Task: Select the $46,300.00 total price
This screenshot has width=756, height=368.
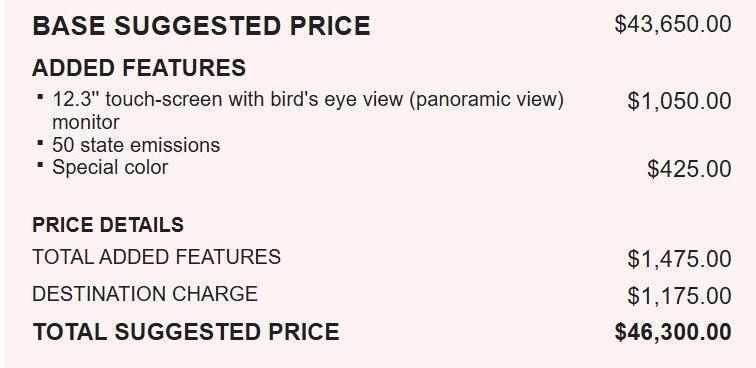Action: pos(673,332)
